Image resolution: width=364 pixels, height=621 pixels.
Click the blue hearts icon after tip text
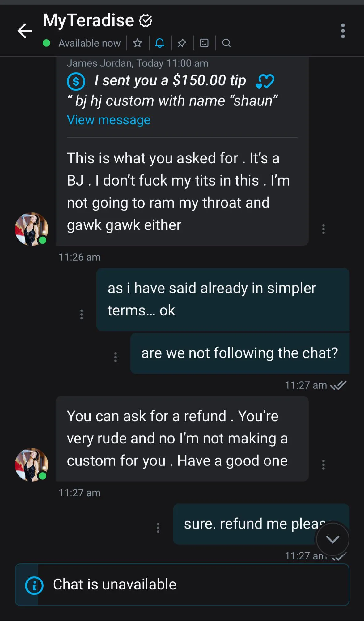tap(265, 81)
